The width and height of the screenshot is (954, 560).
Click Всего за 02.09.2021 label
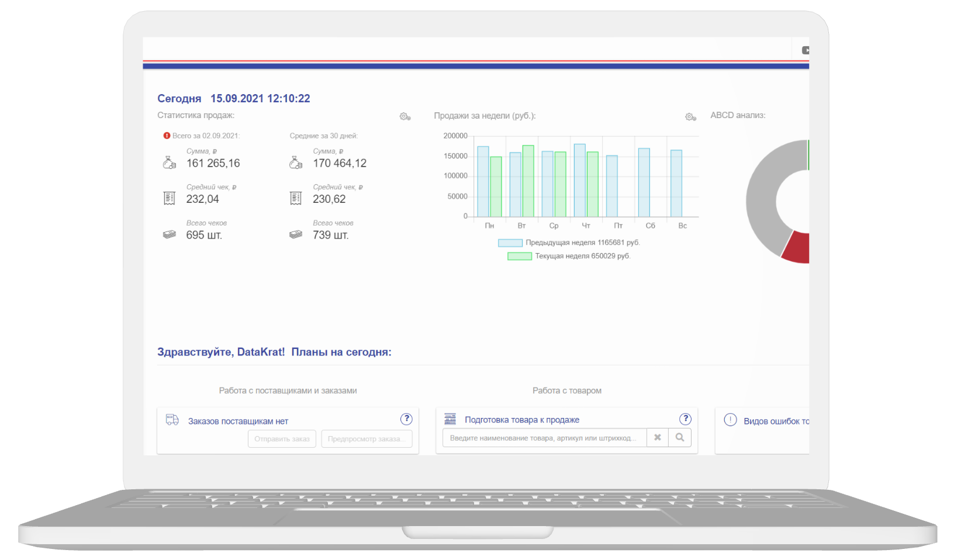coord(206,136)
